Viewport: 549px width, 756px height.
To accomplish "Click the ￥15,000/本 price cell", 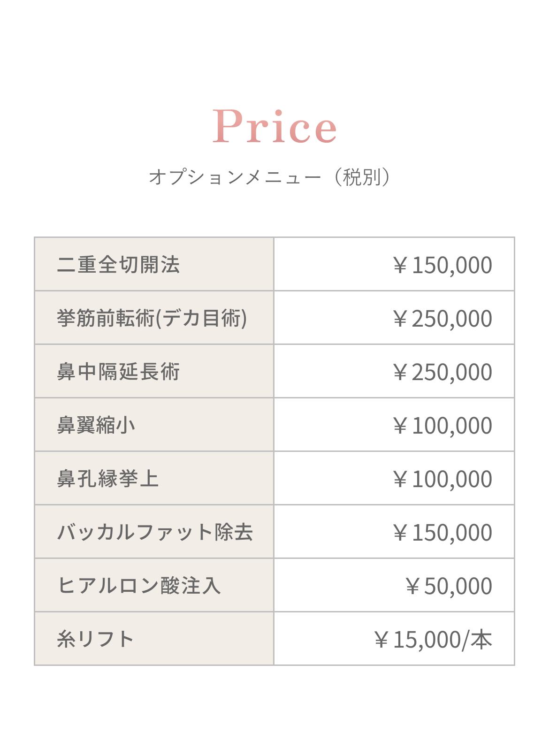I will coord(433,640).
